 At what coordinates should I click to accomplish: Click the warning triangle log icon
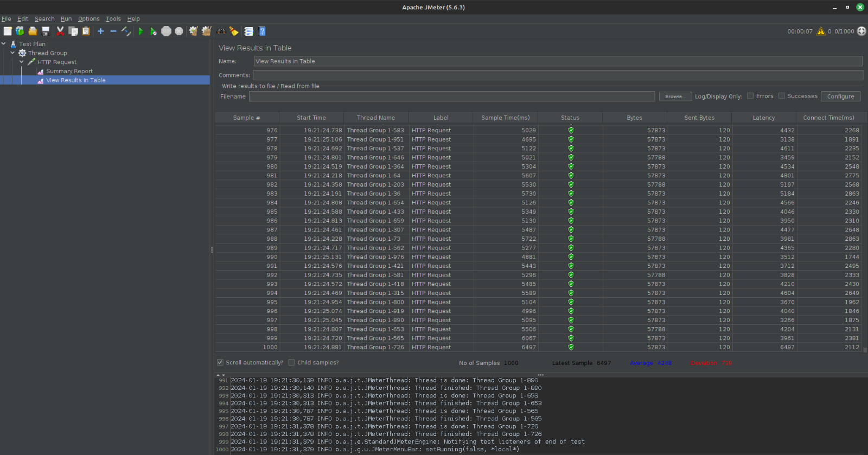(821, 31)
